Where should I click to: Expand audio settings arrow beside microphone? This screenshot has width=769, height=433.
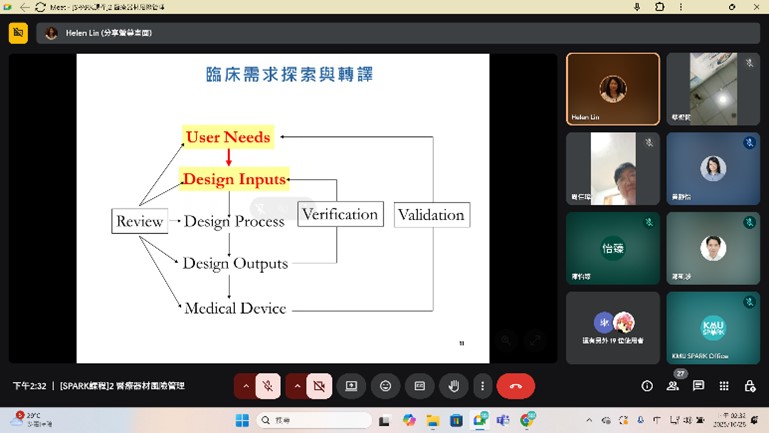tap(246, 386)
